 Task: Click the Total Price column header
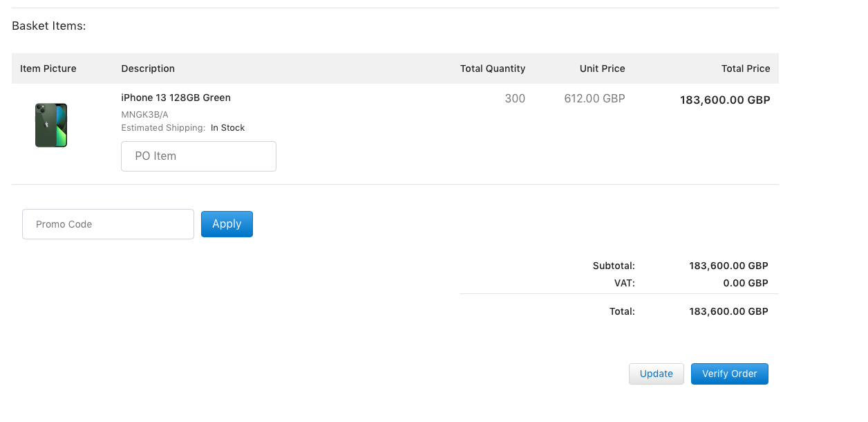coord(745,68)
